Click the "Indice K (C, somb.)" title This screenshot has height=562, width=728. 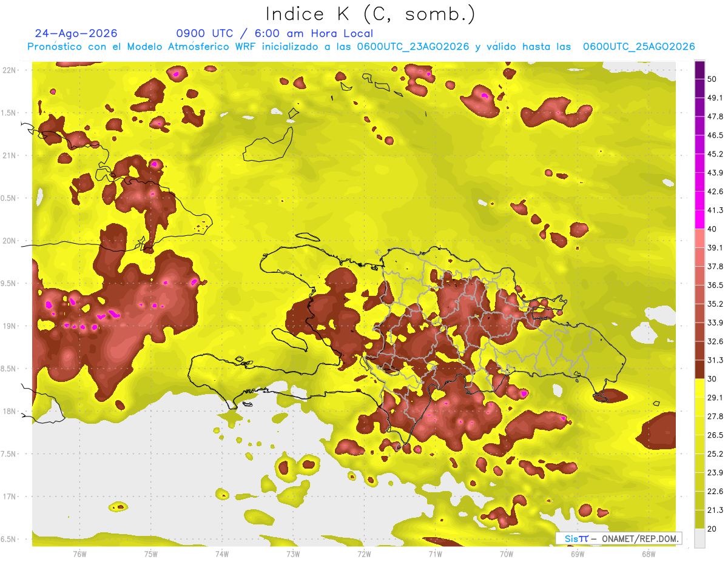coord(370,14)
